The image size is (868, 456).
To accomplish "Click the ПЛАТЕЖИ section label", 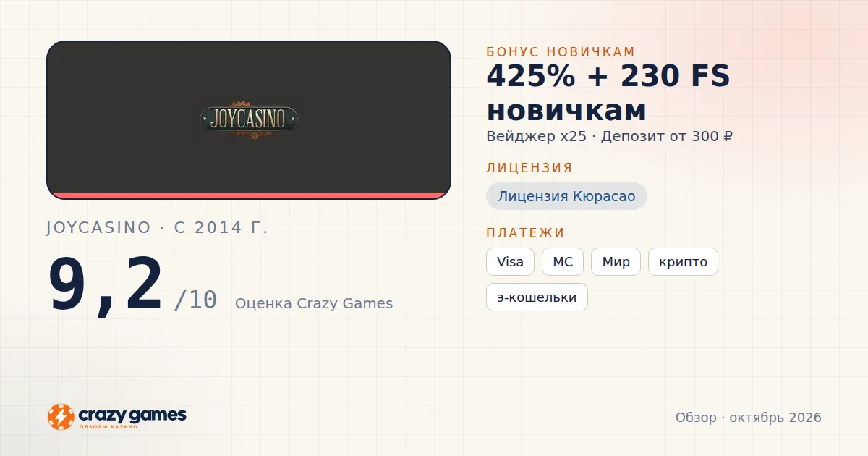I will click(x=525, y=233).
